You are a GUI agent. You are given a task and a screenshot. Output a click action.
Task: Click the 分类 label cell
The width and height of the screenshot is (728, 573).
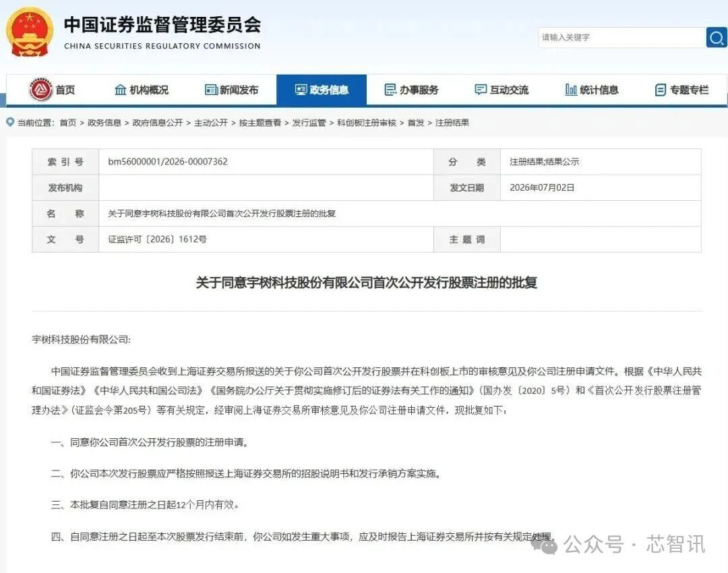(x=467, y=162)
